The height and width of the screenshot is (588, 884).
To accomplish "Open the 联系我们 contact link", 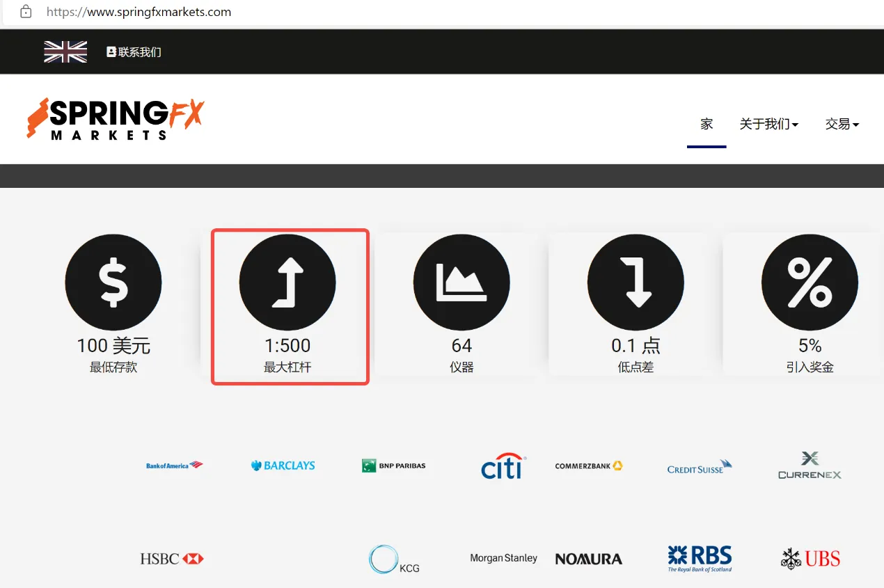I will click(x=134, y=52).
